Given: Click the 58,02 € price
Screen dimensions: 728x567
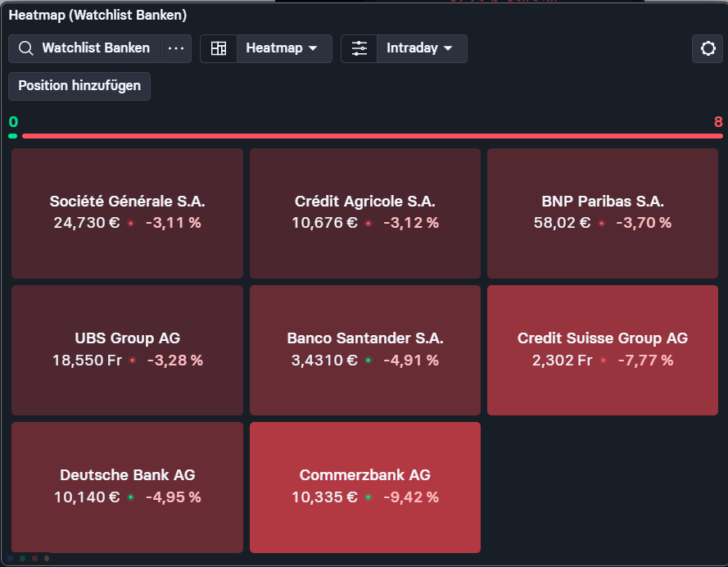Looking at the screenshot, I should point(562,223).
